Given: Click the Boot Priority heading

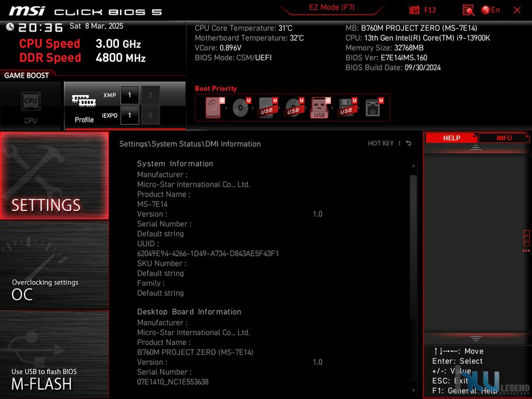Looking at the screenshot, I should (x=216, y=89).
